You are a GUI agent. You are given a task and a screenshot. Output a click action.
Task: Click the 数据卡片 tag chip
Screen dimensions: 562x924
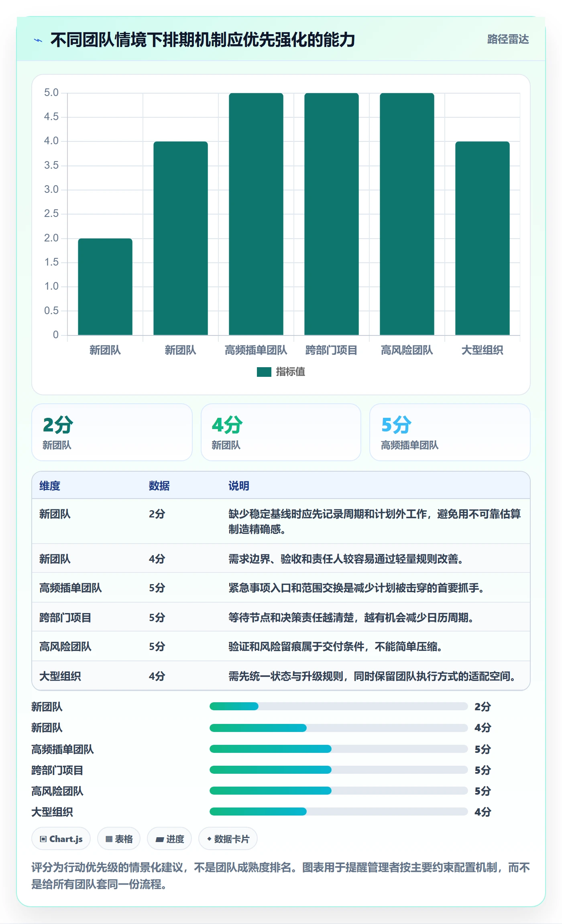(x=228, y=839)
